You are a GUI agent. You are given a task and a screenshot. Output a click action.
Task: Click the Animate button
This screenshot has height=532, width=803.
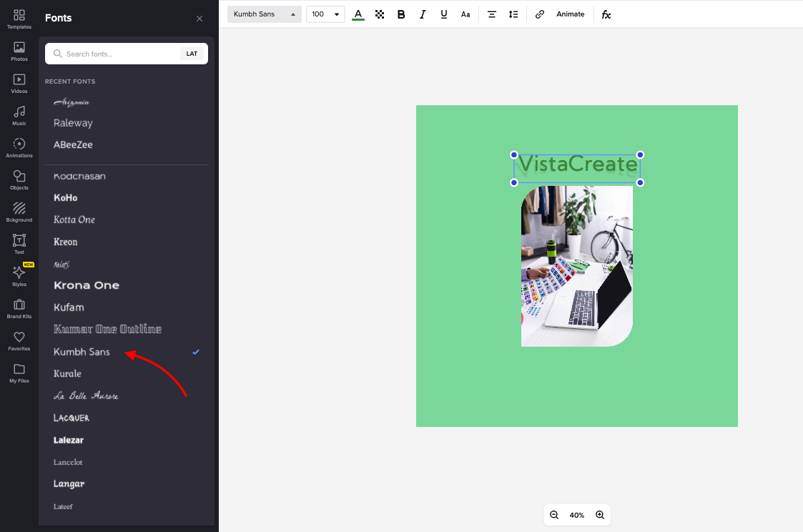pyautogui.click(x=570, y=14)
